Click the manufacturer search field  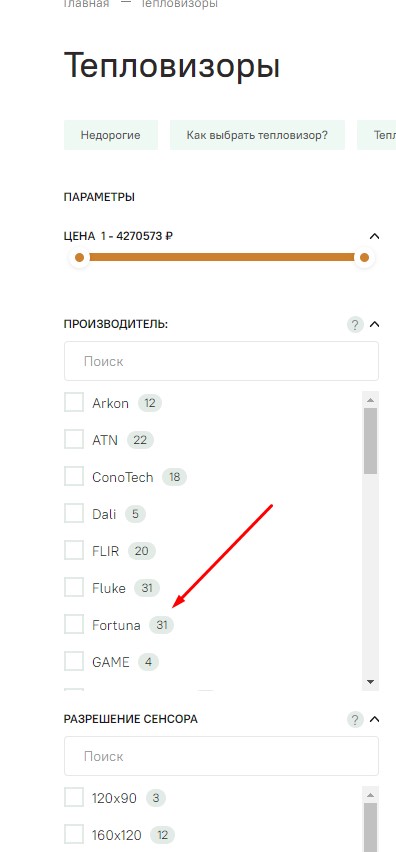221,361
